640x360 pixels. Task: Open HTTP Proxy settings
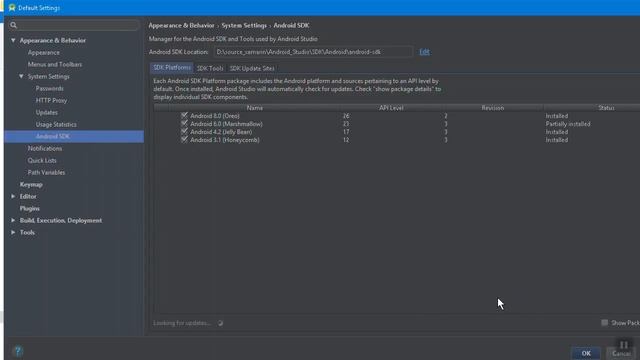pos(51,100)
